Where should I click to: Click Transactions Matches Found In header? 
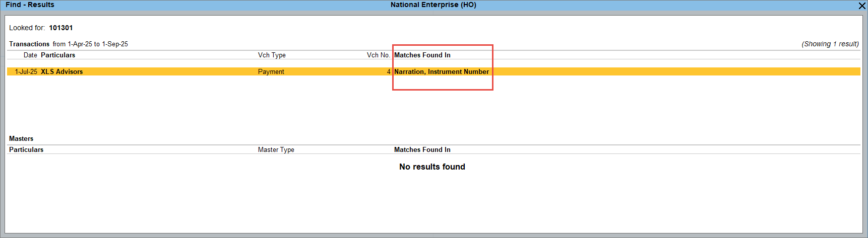tap(422, 55)
